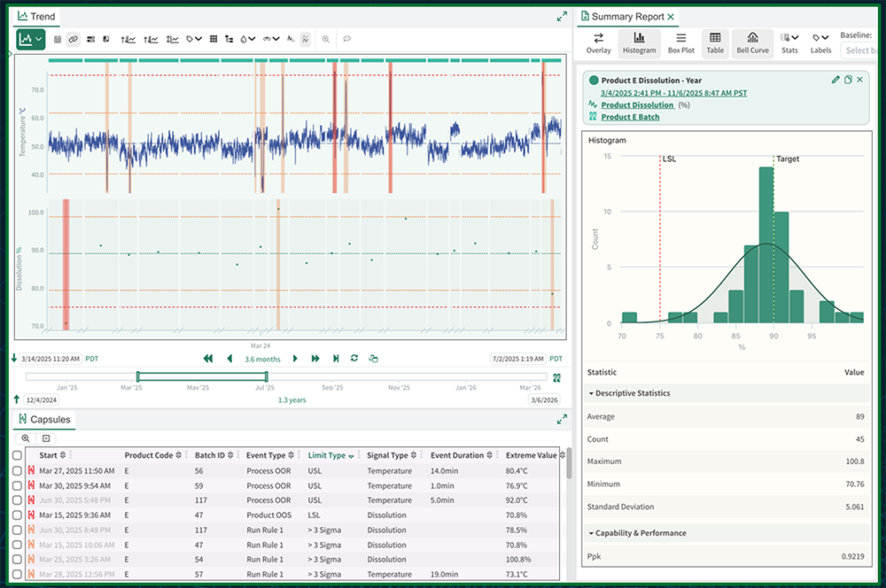Click the left handle of range slider
This screenshot has height=588, width=886.
(x=138, y=376)
